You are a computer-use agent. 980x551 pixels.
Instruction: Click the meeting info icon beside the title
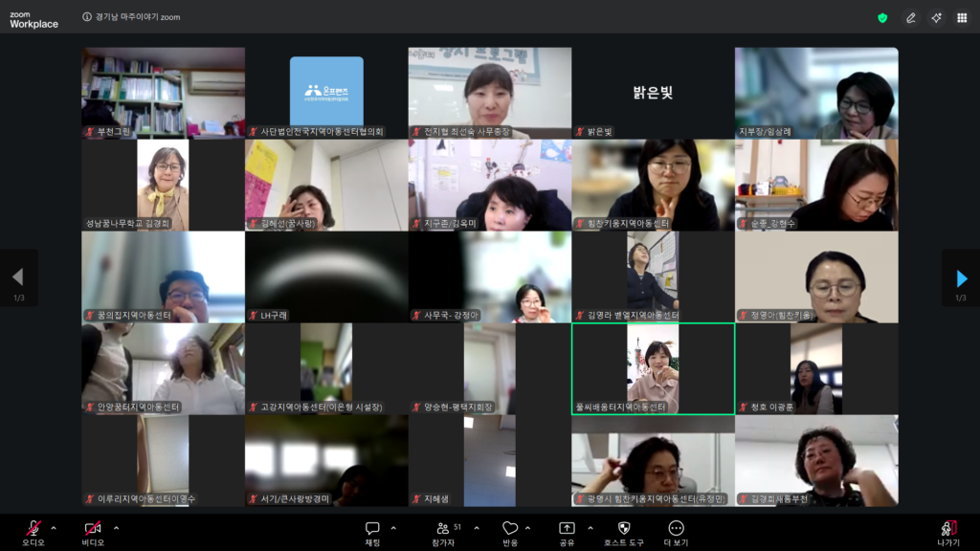click(x=87, y=17)
